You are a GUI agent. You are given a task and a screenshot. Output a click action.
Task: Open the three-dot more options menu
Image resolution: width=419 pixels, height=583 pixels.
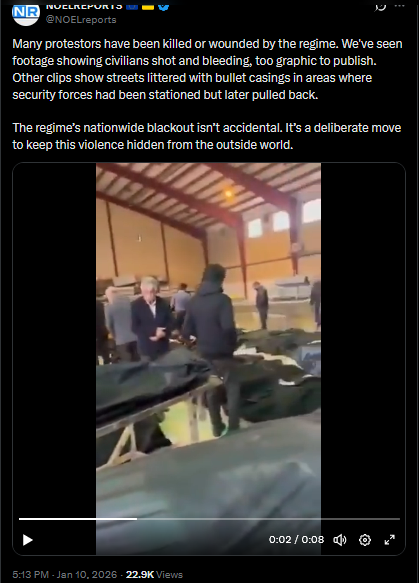(x=399, y=6)
